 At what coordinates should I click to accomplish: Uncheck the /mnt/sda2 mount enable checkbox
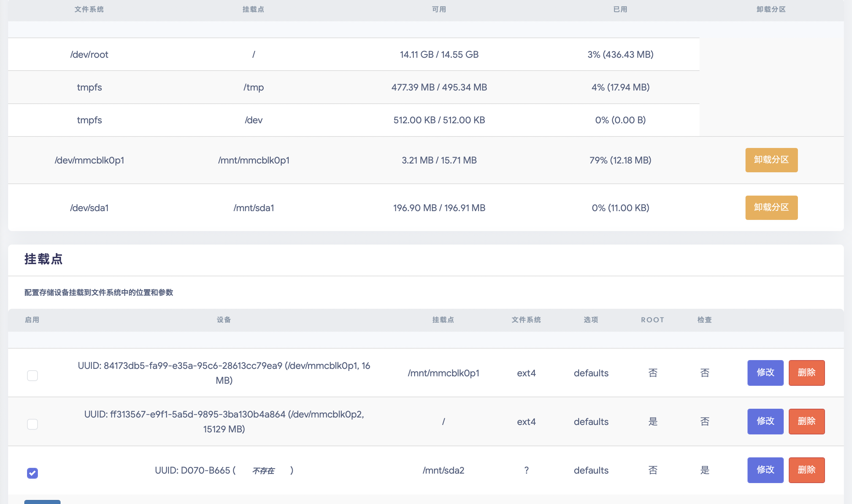[32, 473]
